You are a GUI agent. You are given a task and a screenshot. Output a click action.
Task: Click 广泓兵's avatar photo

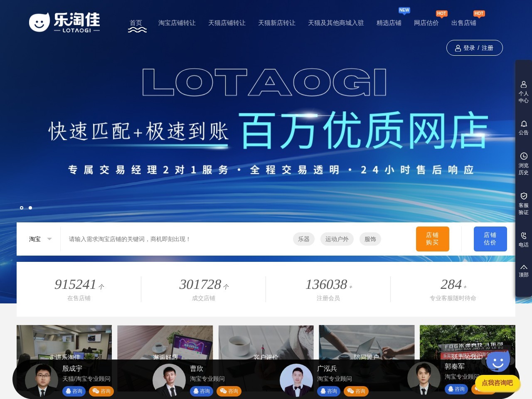296,380
